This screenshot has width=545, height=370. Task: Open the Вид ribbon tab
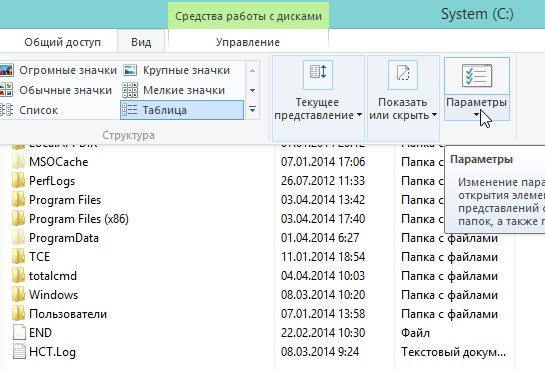coord(141,42)
